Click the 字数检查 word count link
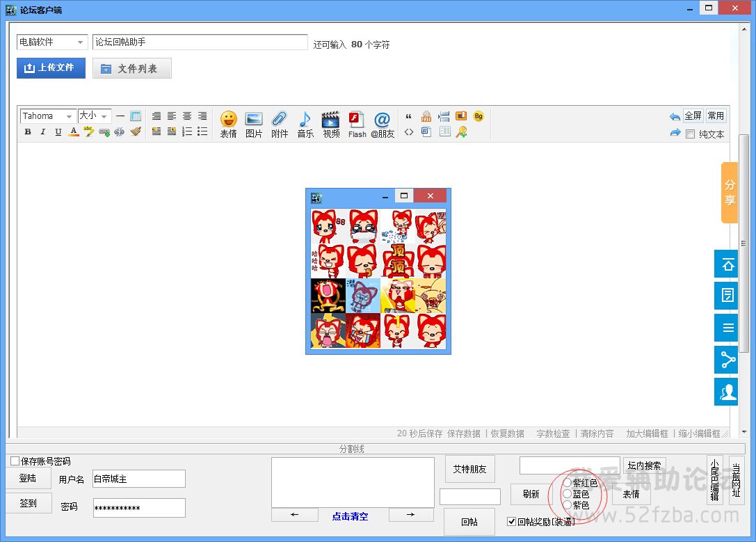 pyautogui.click(x=553, y=433)
